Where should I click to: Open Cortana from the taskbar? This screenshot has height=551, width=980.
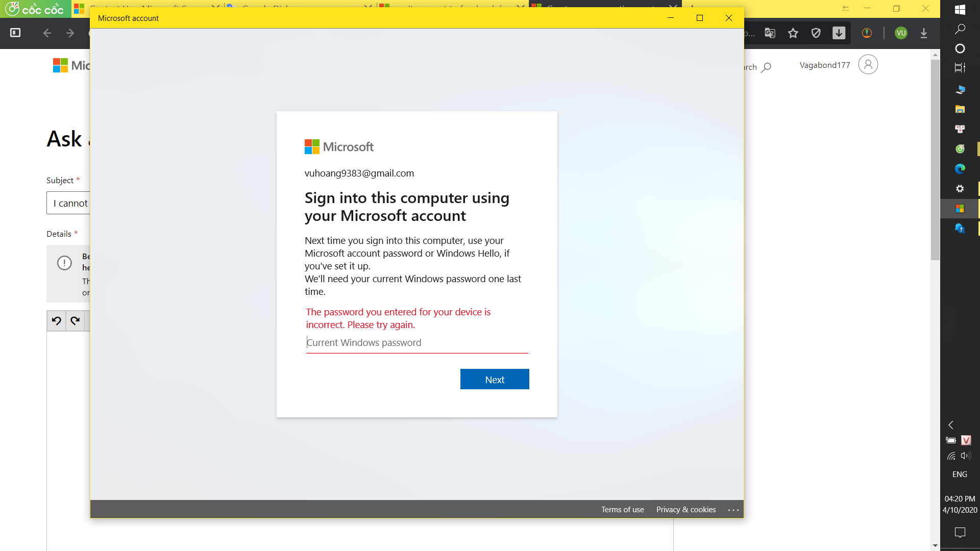960,48
